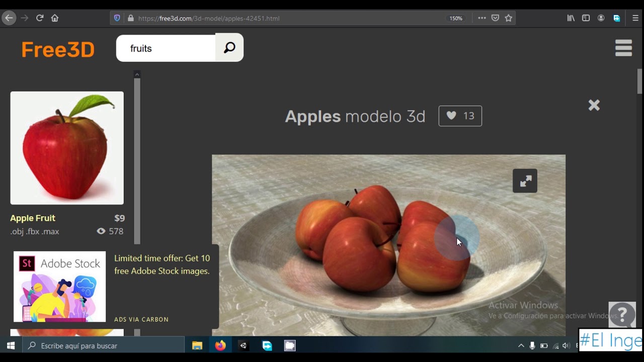The image size is (644, 362).
Task: Click the ADS VIA CARBON link
Action: [141, 319]
